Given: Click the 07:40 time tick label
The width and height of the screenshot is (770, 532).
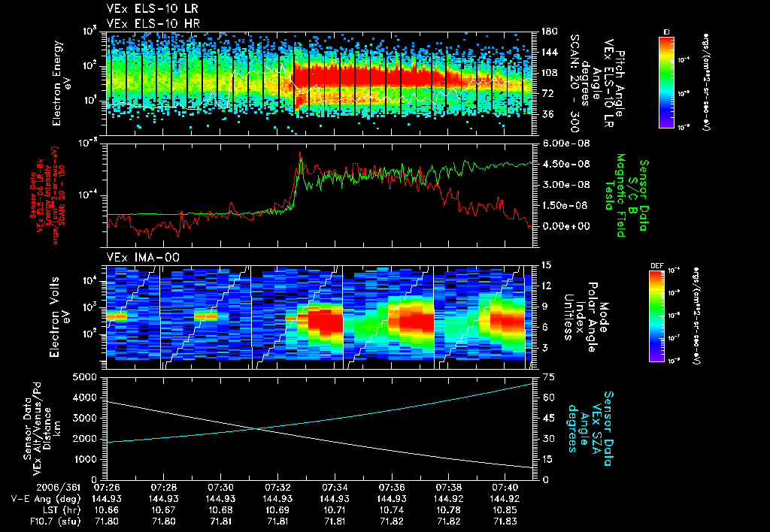Looking at the screenshot, I should tap(505, 489).
